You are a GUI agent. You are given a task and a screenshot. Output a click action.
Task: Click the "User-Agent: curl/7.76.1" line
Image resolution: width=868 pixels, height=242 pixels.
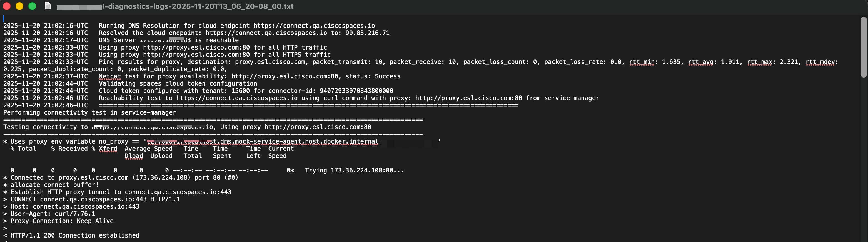tap(53, 214)
